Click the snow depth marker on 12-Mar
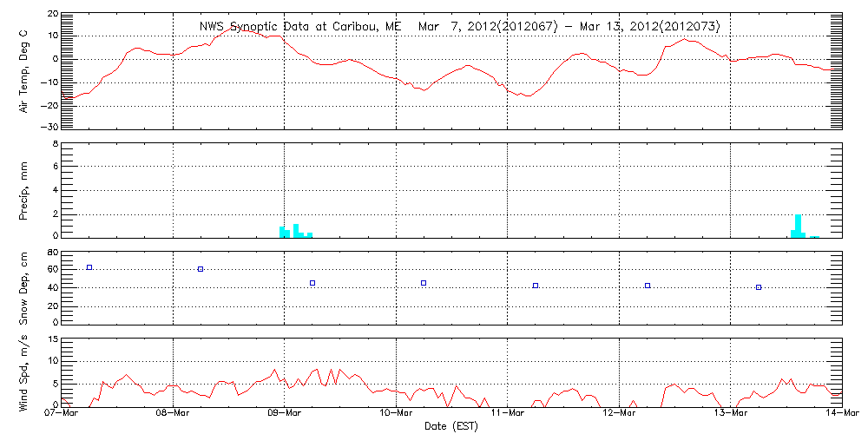The image size is (868, 434). coord(648,286)
